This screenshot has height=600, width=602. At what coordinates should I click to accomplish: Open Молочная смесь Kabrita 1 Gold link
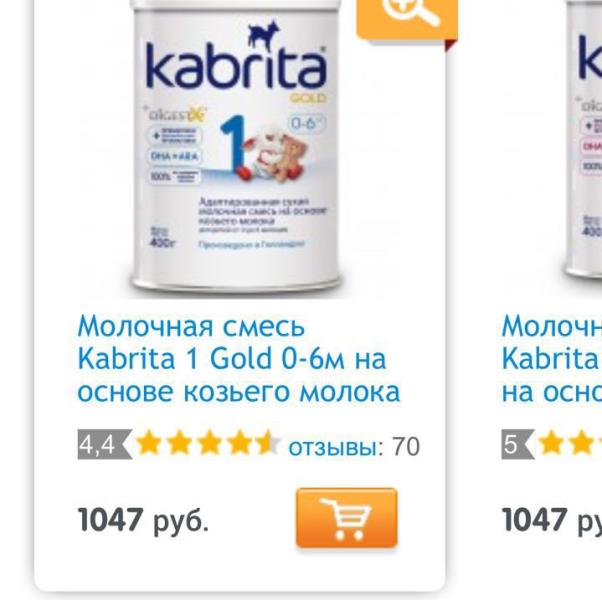pos(238,359)
